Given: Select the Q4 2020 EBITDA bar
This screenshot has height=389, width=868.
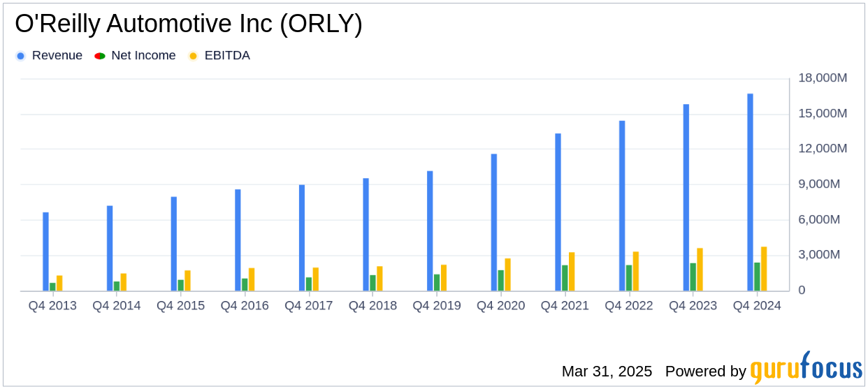Looking at the screenshot, I should pos(508,274).
